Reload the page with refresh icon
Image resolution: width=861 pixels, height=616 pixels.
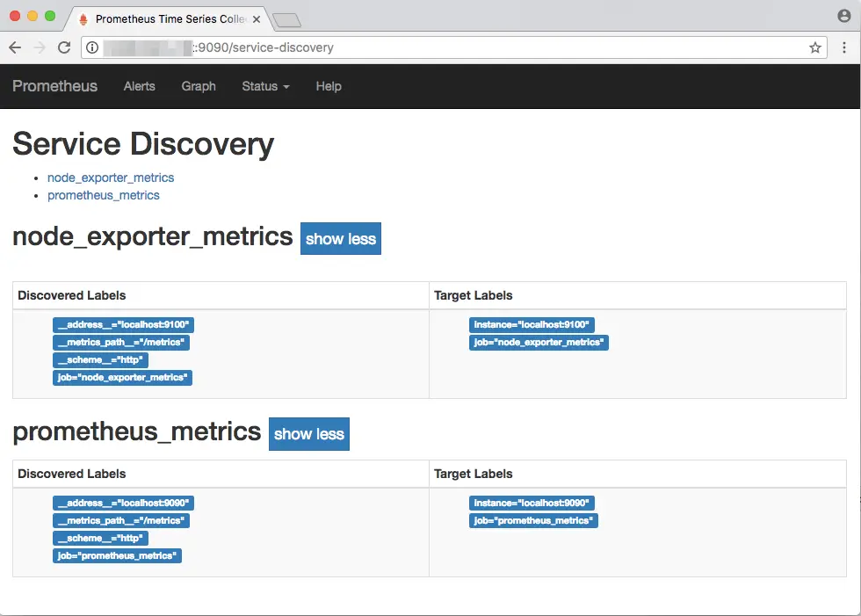click(x=64, y=47)
